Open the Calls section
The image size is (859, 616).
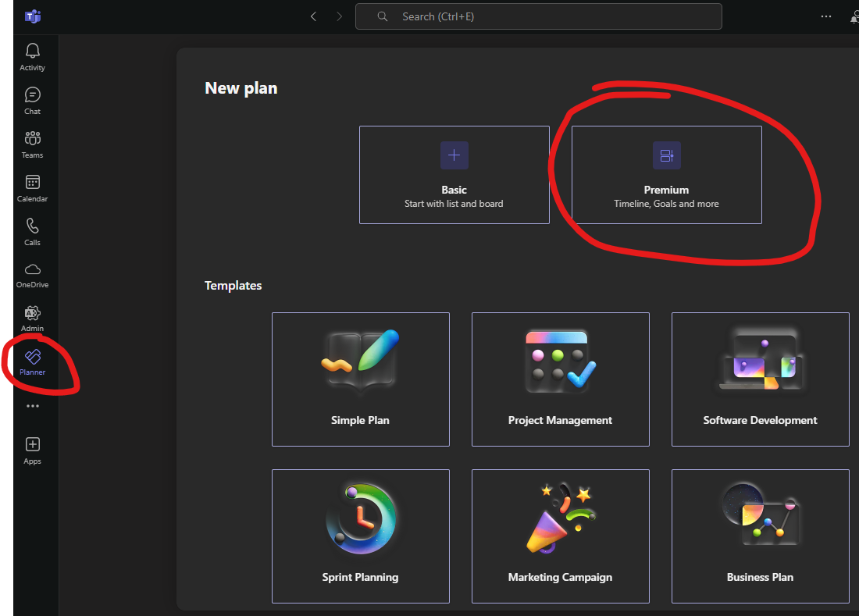click(32, 232)
